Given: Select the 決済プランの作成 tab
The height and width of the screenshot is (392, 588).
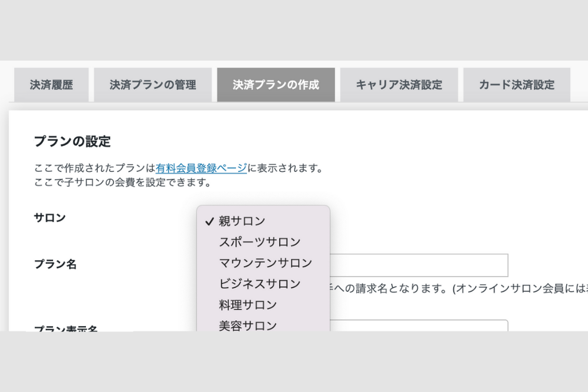Looking at the screenshot, I should click(x=276, y=85).
